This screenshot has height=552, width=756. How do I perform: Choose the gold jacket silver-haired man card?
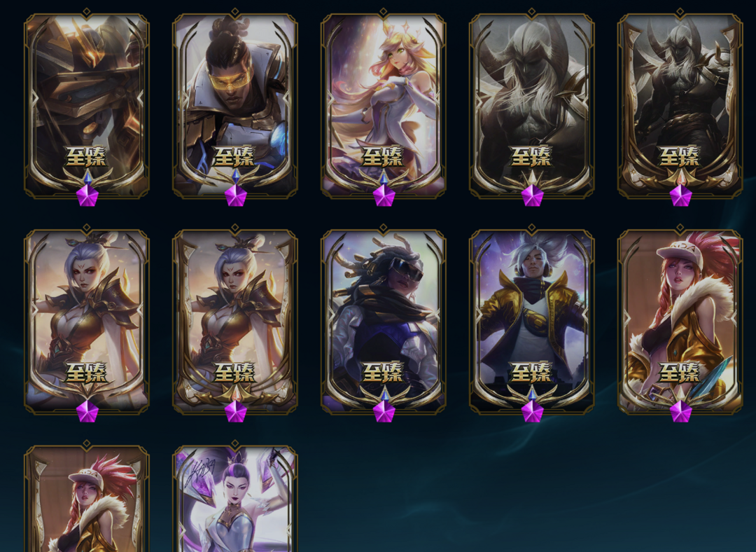(531, 322)
